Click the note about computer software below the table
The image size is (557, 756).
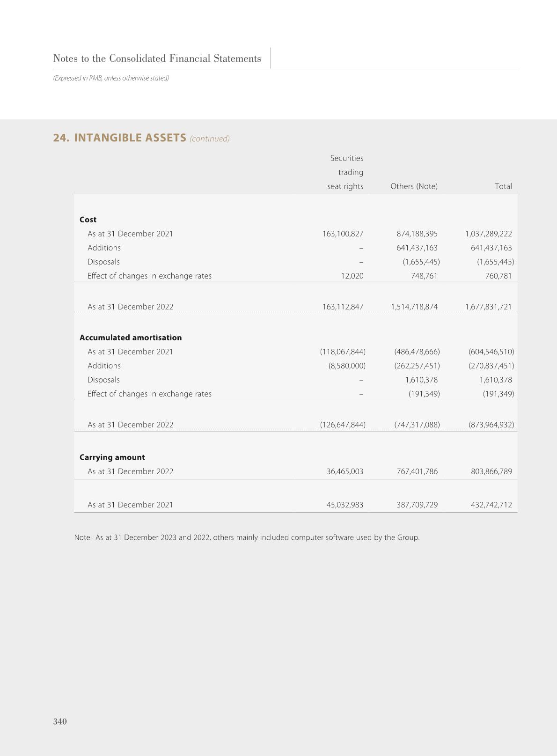[x=247, y=537]
